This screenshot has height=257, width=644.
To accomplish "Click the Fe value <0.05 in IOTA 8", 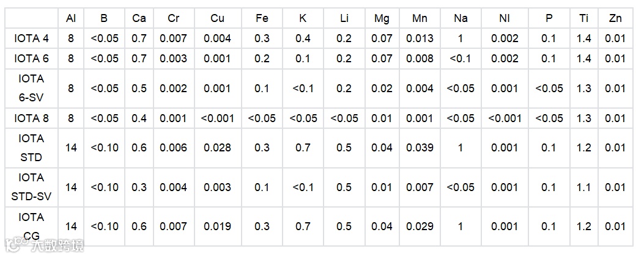I will [x=262, y=118].
